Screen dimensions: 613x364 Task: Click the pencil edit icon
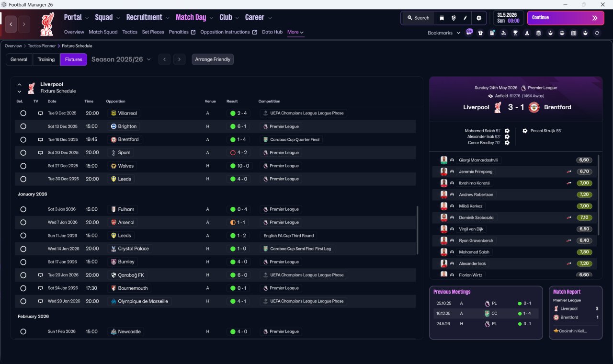pyautogui.click(x=465, y=18)
